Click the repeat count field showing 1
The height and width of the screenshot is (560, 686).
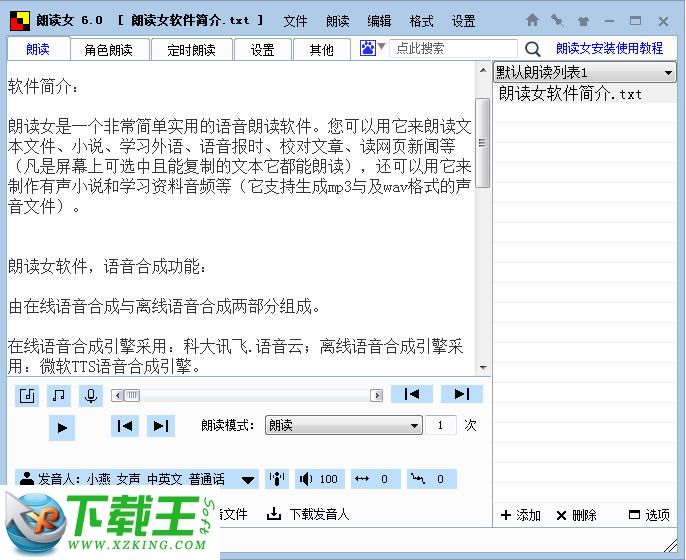[x=441, y=425]
